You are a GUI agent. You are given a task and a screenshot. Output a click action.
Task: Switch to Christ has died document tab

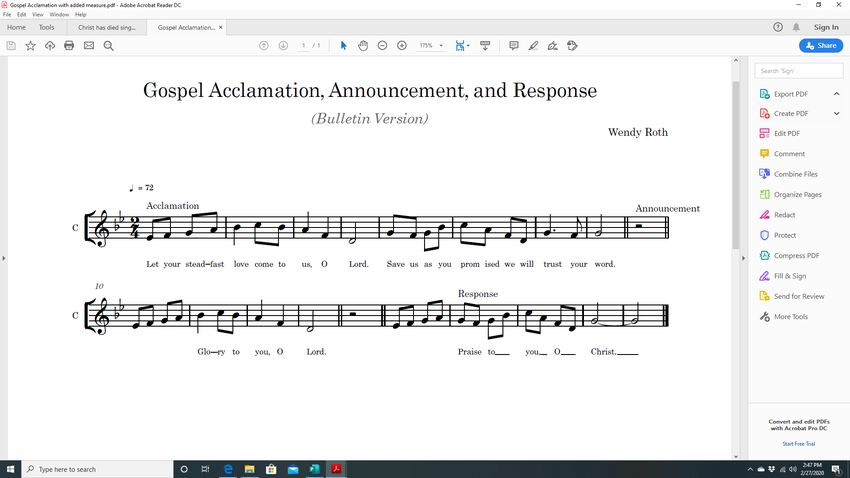point(107,27)
